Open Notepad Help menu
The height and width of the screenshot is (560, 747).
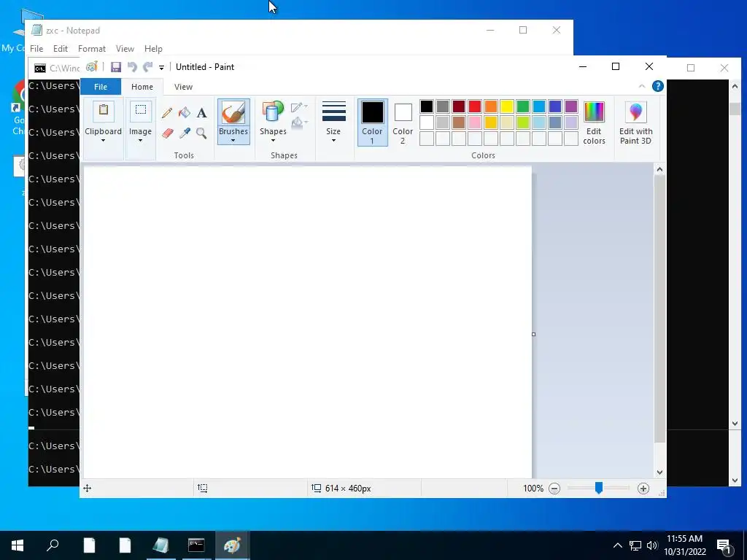pyautogui.click(x=153, y=49)
